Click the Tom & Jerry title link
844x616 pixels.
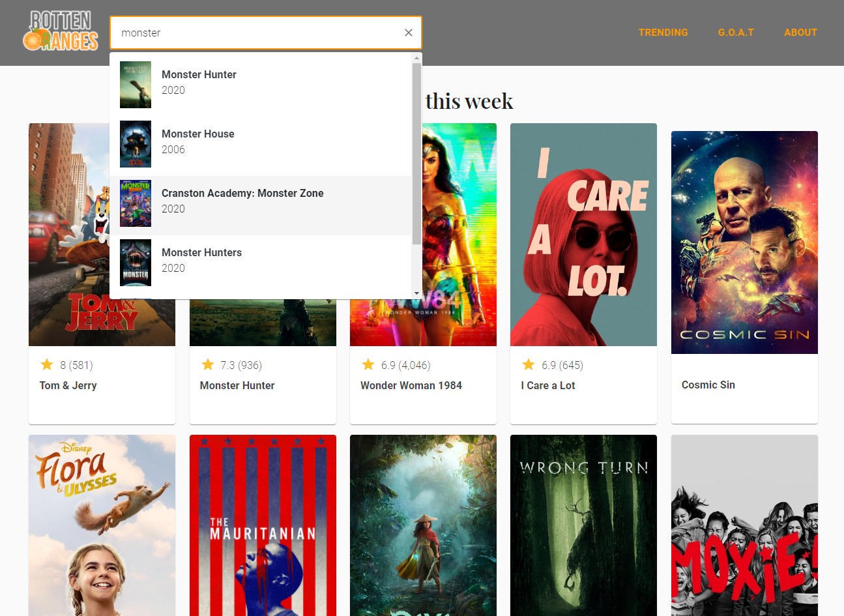(x=68, y=385)
